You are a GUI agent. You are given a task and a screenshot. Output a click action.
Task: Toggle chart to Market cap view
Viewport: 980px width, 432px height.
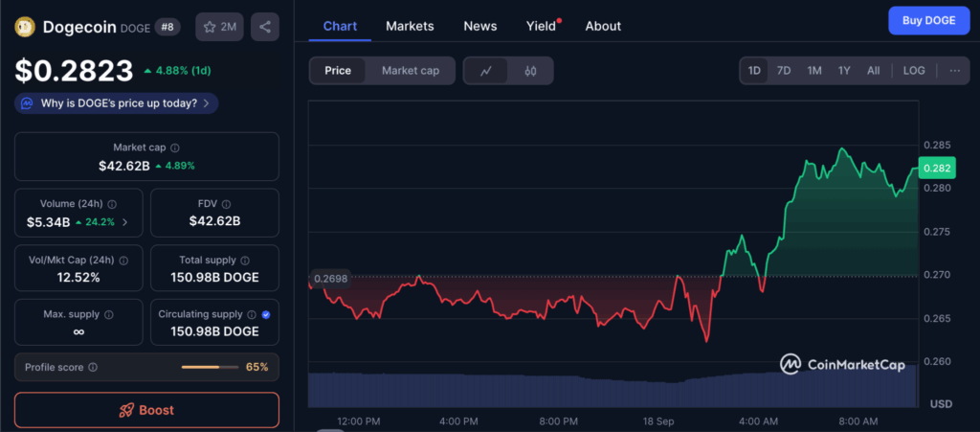pos(410,71)
